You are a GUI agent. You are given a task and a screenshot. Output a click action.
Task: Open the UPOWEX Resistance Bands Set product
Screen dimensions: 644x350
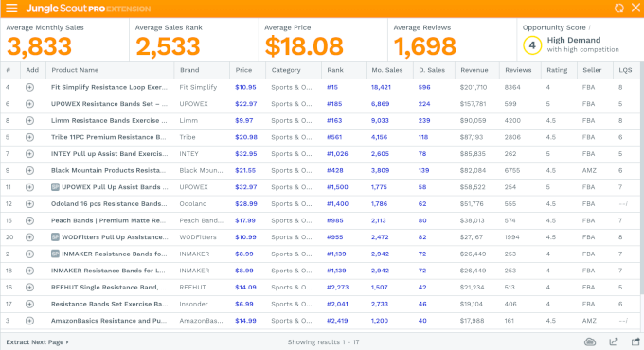click(109, 104)
